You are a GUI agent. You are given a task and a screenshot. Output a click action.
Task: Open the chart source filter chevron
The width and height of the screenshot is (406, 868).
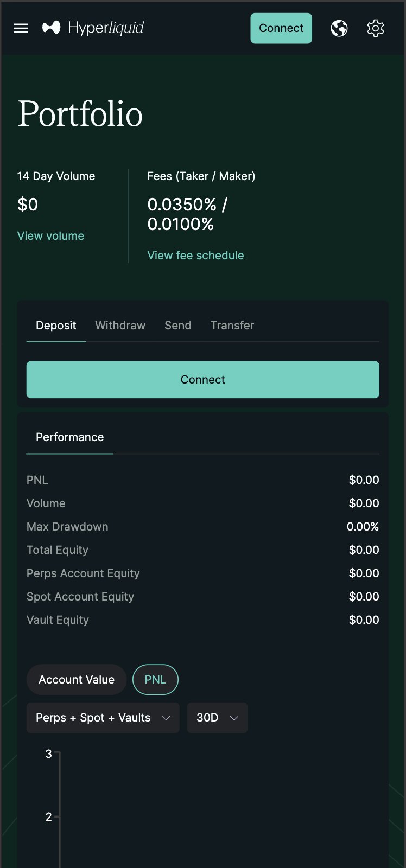[167, 717]
